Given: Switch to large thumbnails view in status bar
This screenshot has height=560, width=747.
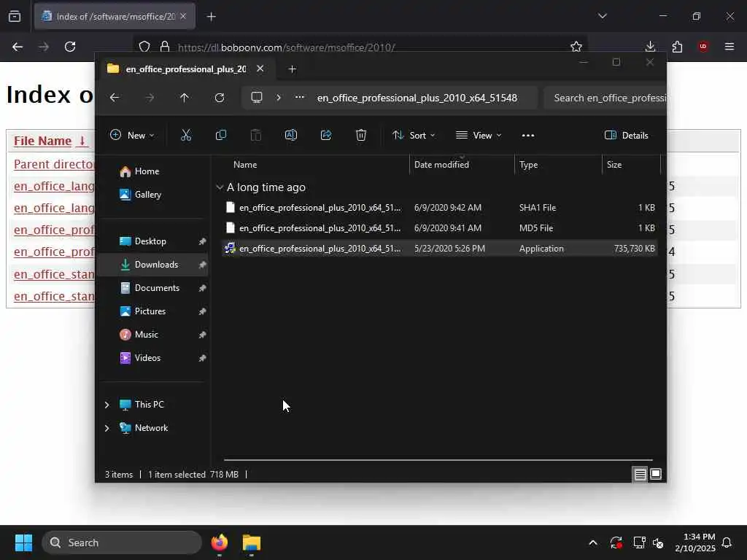Looking at the screenshot, I should click(x=656, y=474).
